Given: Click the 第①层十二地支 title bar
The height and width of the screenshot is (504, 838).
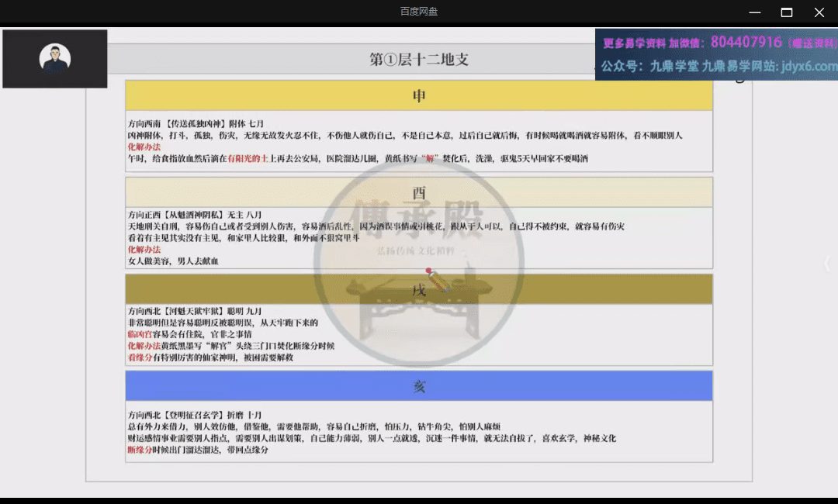Looking at the screenshot, I should 419,59.
